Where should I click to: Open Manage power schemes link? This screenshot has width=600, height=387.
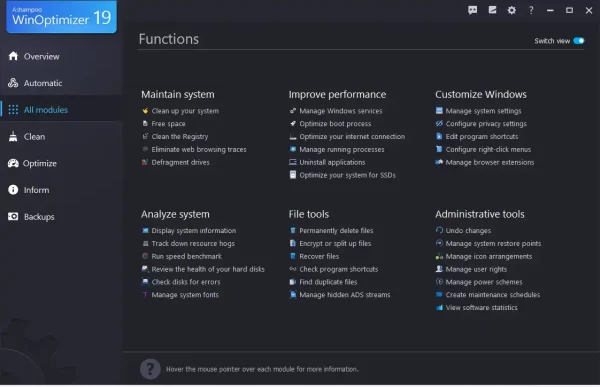coord(484,282)
